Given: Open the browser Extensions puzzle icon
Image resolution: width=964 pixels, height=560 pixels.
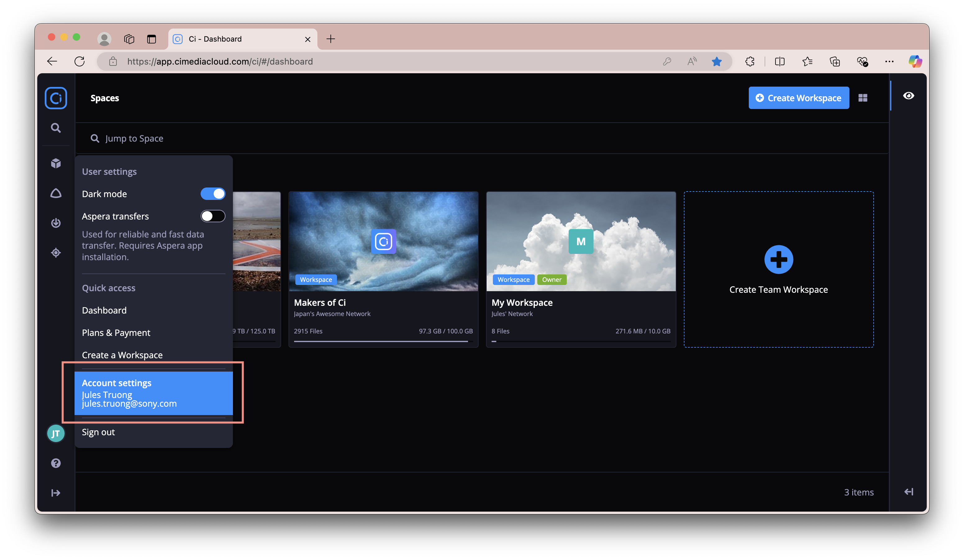Looking at the screenshot, I should pos(750,61).
